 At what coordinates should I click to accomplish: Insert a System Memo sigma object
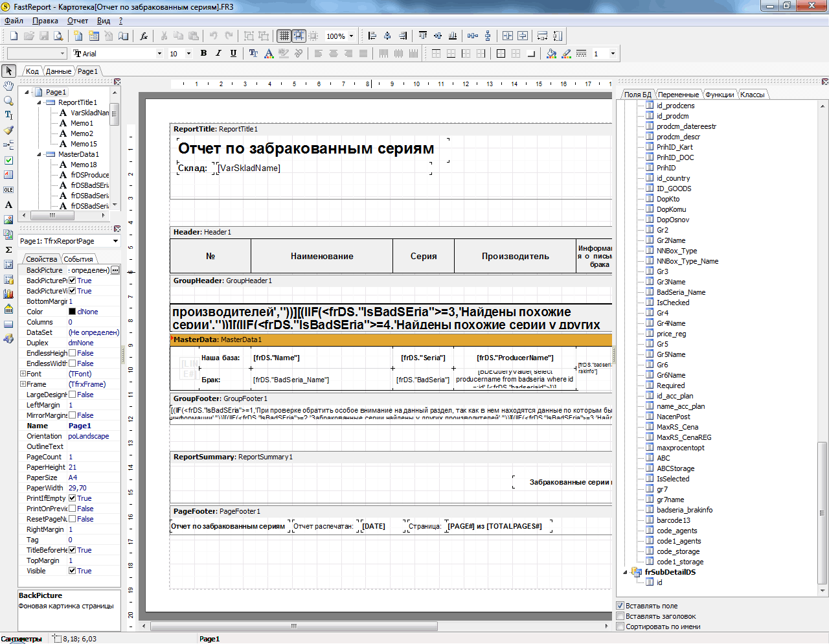8,249
